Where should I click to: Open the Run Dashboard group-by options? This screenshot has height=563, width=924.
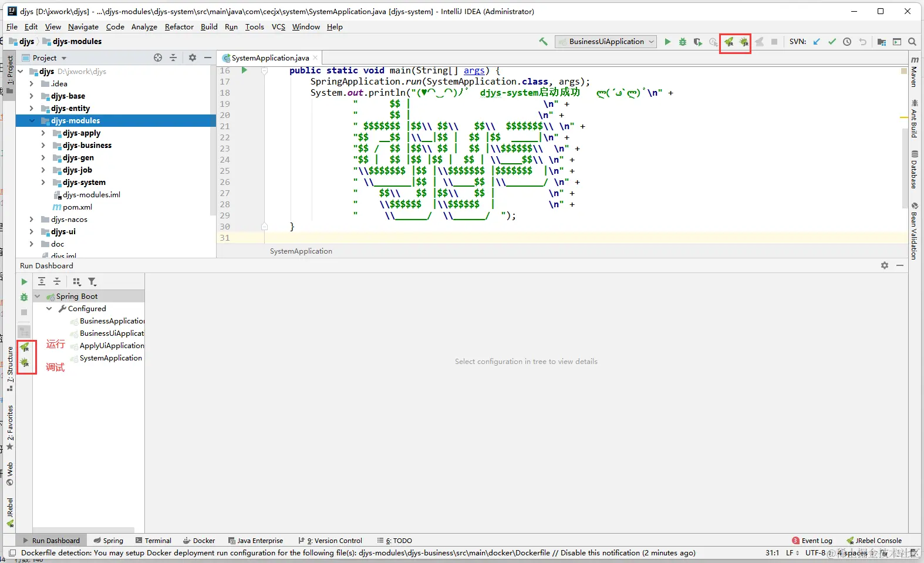pyautogui.click(x=77, y=282)
